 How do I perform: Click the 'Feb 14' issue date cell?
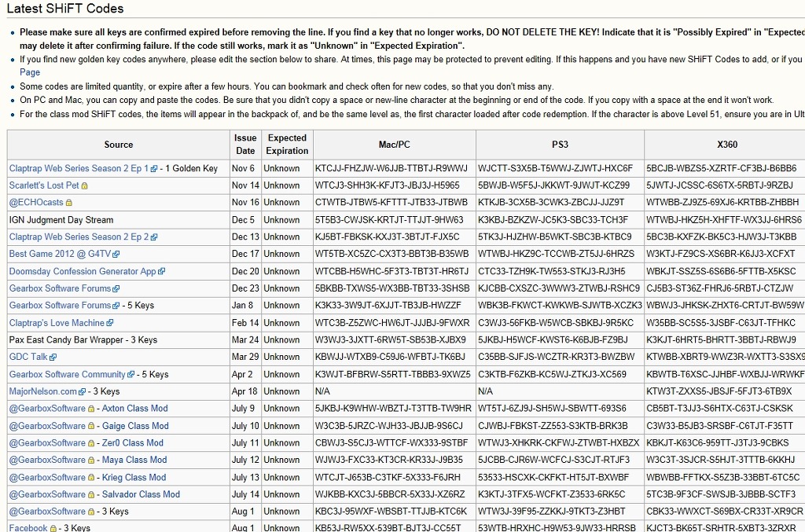(x=245, y=323)
